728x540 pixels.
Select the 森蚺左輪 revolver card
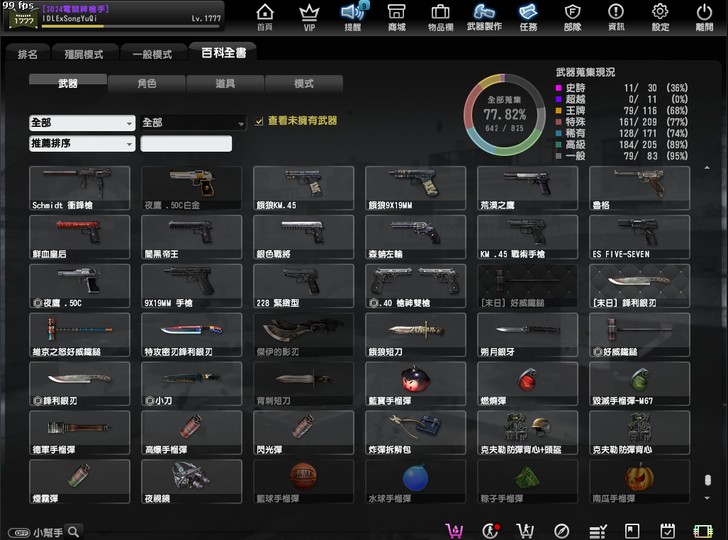coord(416,237)
